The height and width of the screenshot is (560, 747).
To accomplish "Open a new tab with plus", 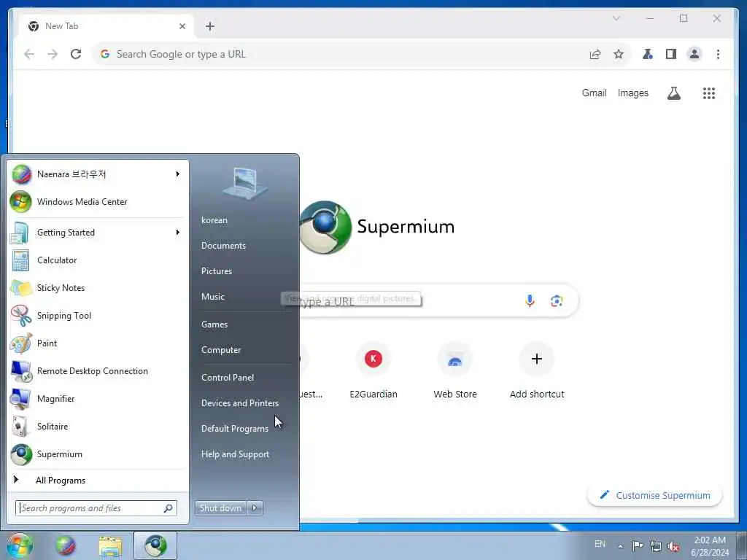I will click(210, 26).
